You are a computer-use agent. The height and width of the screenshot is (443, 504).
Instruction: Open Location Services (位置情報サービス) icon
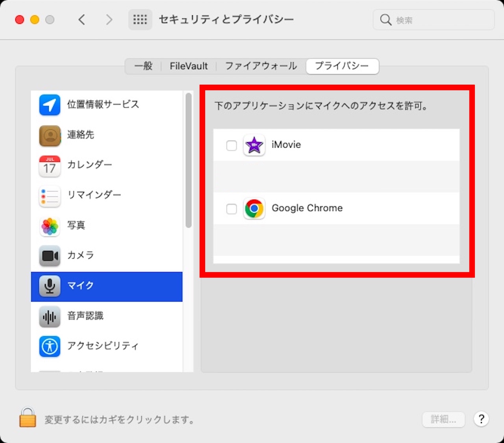pos(50,105)
